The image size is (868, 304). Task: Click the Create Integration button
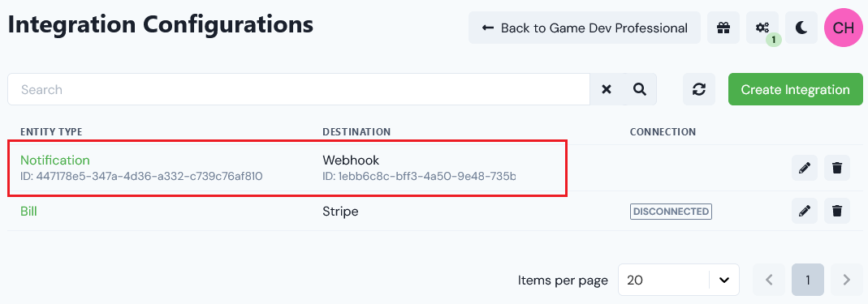coord(796,89)
